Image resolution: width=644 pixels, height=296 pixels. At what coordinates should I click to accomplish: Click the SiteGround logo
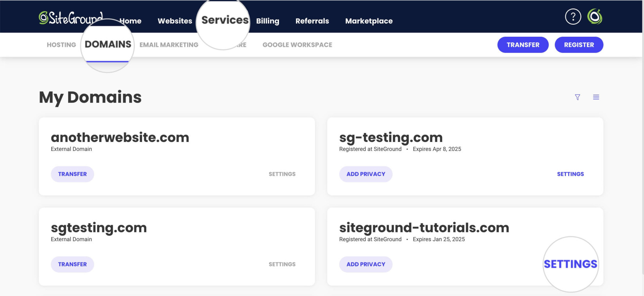click(x=71, y=18)
